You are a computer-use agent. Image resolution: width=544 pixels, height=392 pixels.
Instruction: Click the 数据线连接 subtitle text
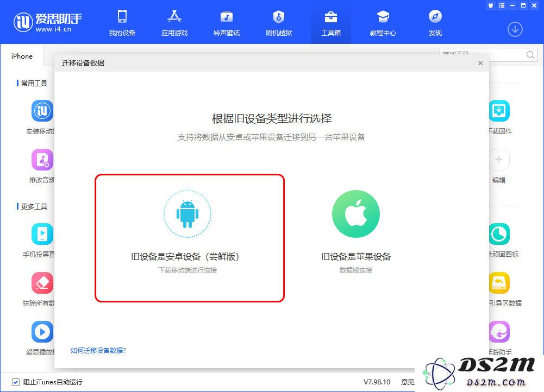click(x=355, y=270)
